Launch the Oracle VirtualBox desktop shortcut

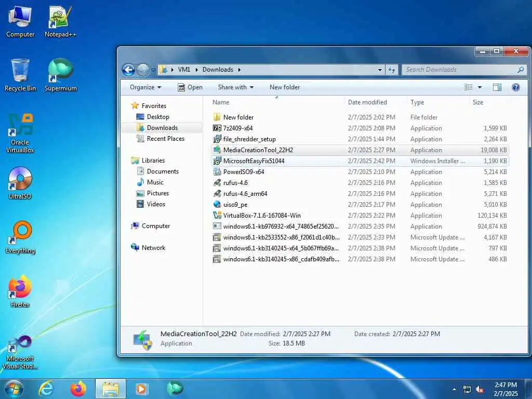click(x=20, y=134)
